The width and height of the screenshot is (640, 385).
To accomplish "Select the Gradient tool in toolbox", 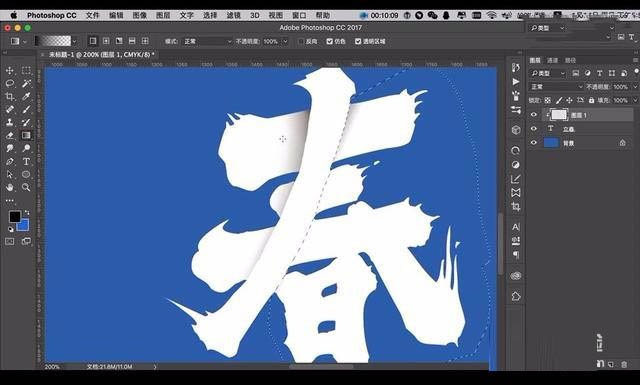I will (x=26, y=135).
